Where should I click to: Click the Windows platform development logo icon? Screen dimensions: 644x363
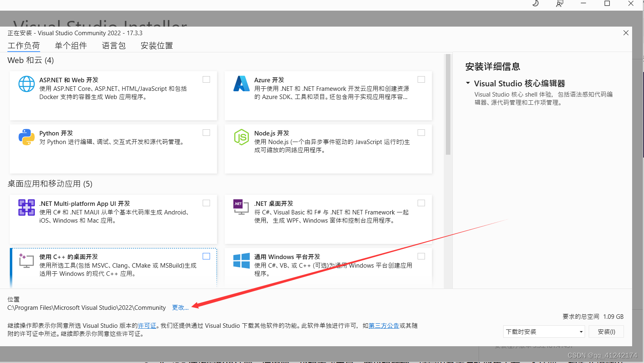[x=242, y=261]
